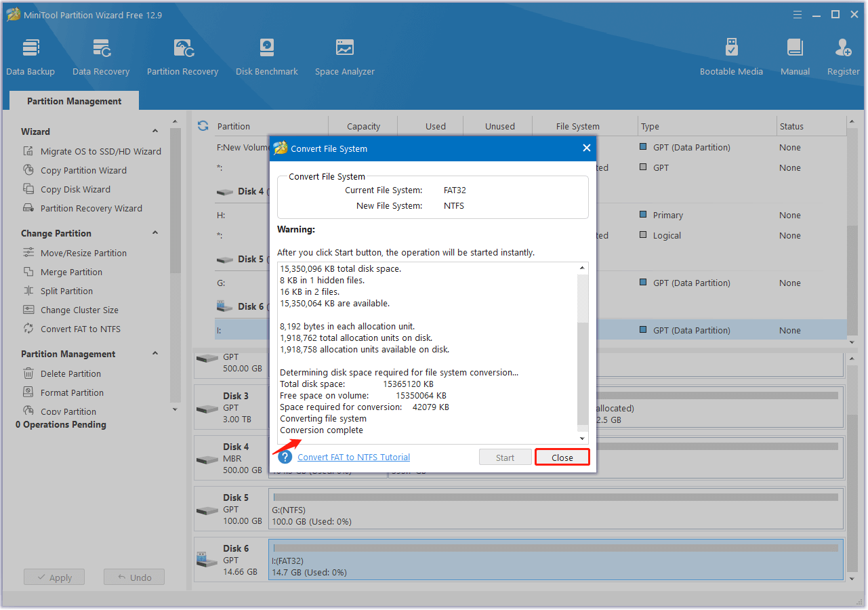Image resolution: width=868 pixels, height=610 pixels.
Task: Click the Disk 6 USB drive icon in disk map
Action: tap(207, 560)
